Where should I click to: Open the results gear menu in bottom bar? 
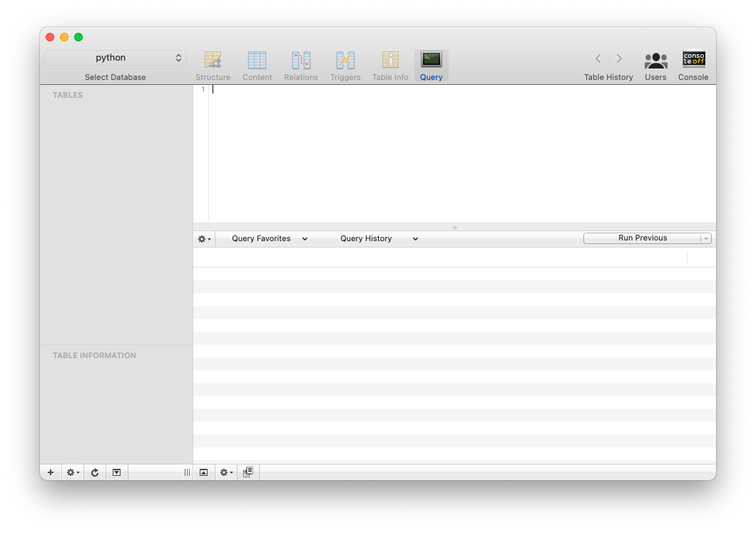[226, 472]
